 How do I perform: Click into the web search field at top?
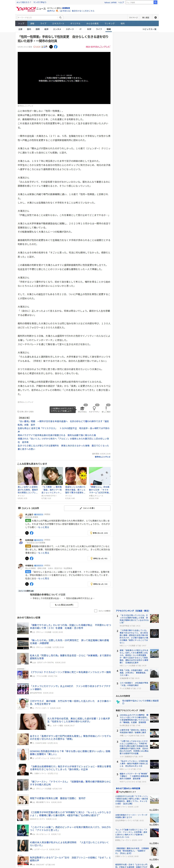(139, 2)
